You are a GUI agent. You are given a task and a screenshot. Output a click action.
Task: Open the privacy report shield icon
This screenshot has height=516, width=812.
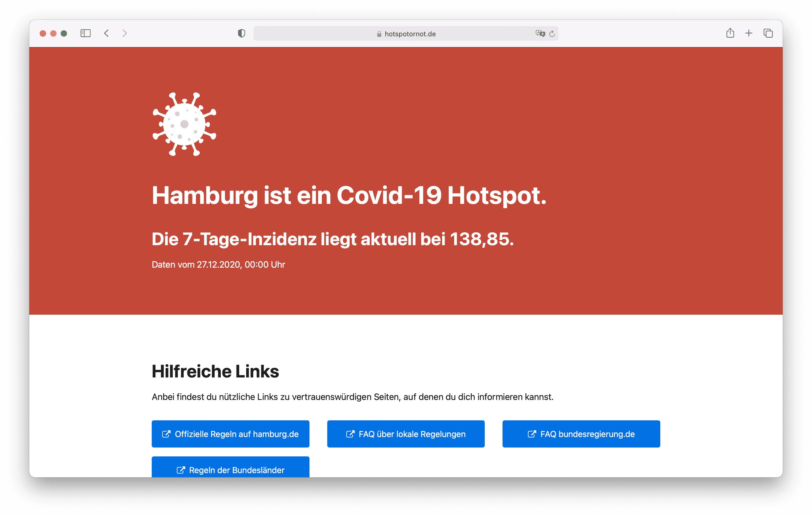tap(241, 33)
